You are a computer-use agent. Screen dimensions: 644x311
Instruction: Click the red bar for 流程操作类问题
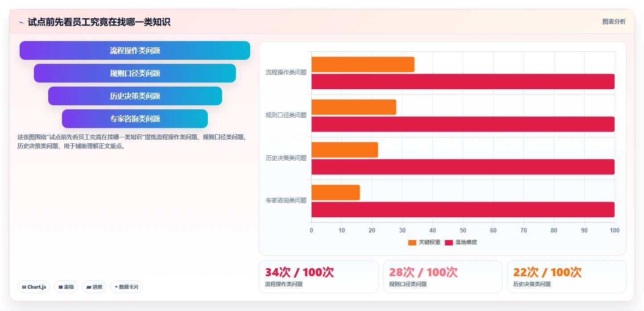point(463,81)
